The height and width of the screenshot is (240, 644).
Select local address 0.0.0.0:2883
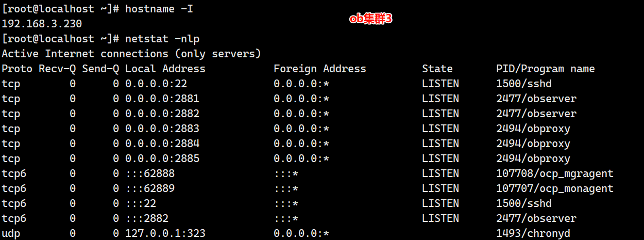tap(162, 129)
